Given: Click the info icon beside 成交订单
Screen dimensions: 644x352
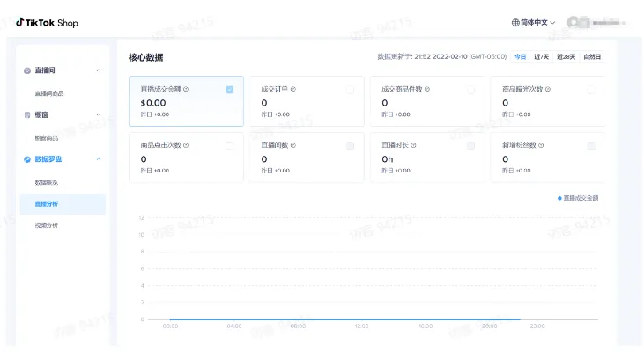Looking at the screenshot, I should (293, 89).
